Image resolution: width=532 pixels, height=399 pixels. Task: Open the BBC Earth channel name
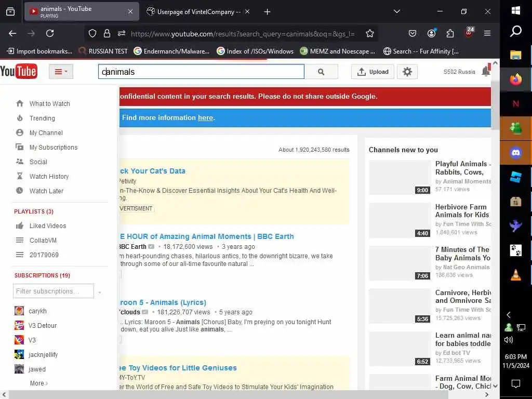[x=133, y=247]
